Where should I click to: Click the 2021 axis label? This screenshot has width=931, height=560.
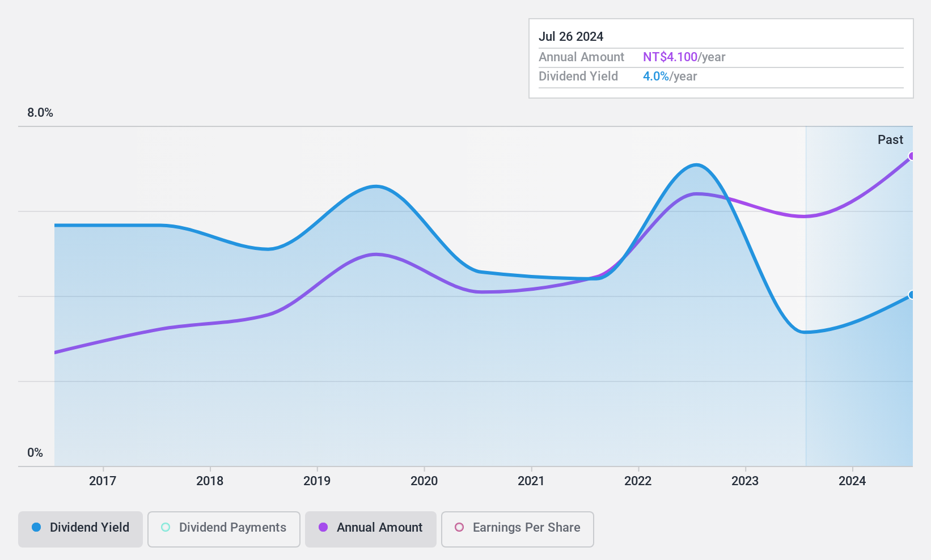click(531, 481)
